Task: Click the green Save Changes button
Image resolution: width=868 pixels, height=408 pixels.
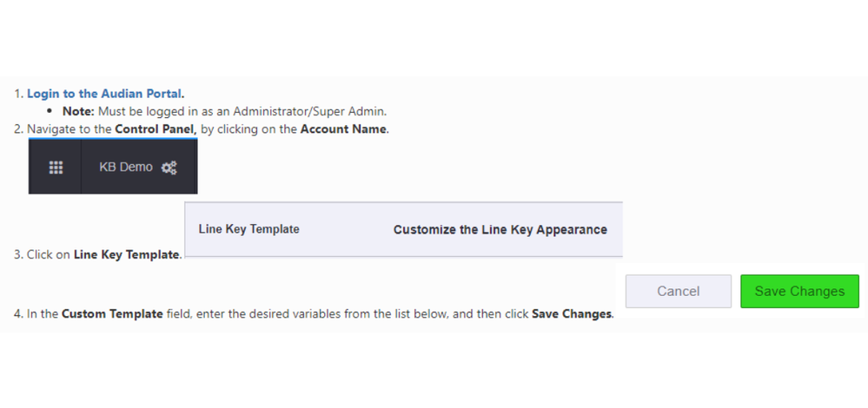Action: (x=799, y=292)
